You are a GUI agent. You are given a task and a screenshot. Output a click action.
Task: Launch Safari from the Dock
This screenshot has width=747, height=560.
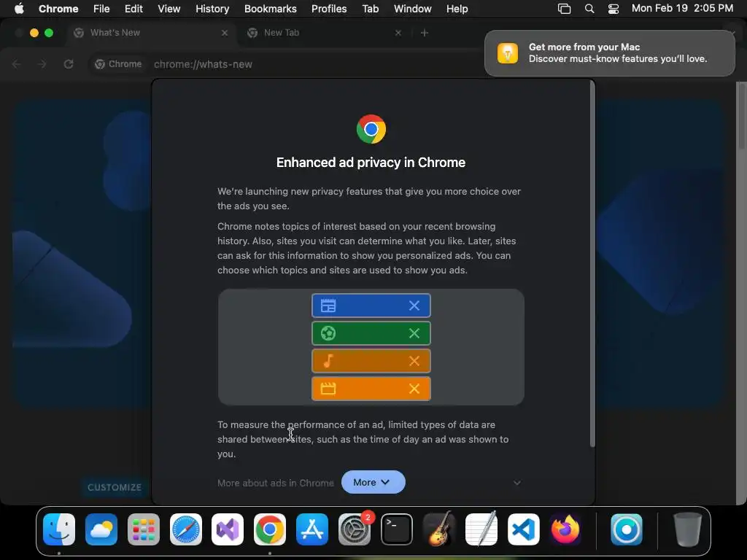(x=185, y=529)
